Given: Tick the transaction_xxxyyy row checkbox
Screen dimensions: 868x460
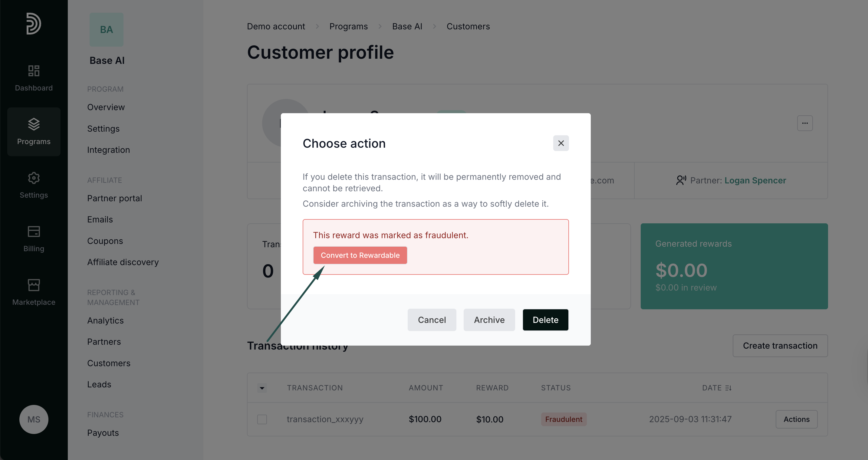Looking at the screenshot, I should (x=262, y=419).
